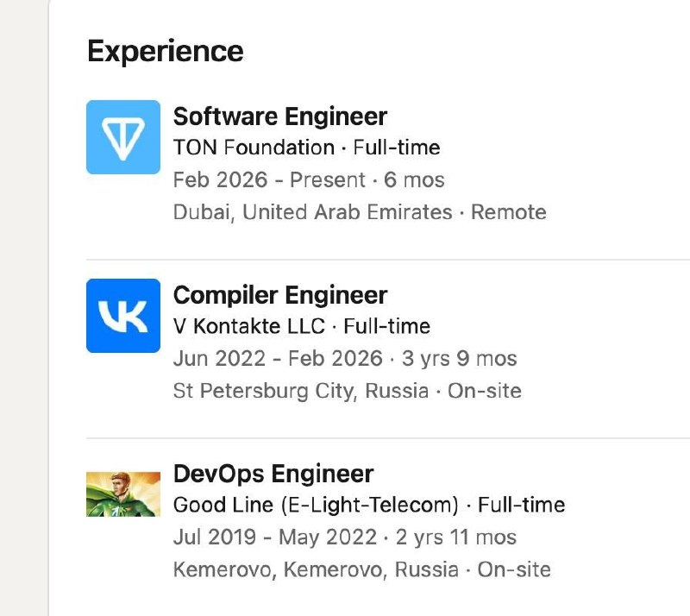
Task: Open the Good Line superhero logo image
Action: pos(123,494)
